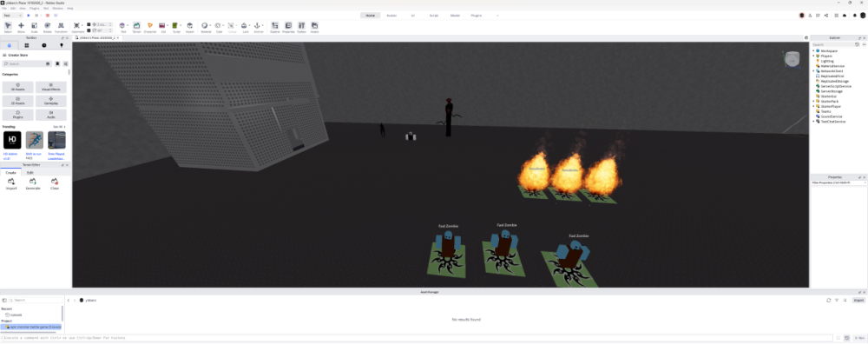Expand the Workspace tree node
This screenshot has height=345, width=868.
pos(814,50)
